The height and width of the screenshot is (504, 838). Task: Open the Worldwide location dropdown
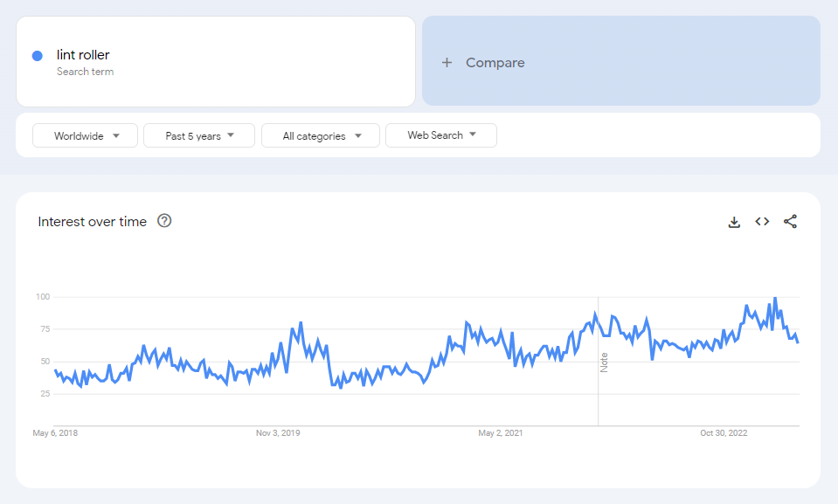pyautogui.click(x=85, y=135)
